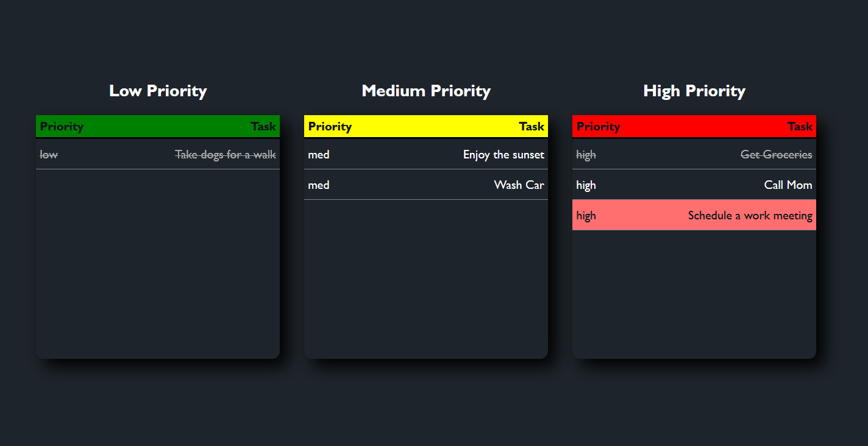Mark 'Call Mom' as complete
868x446 pixels.
point(788,185)
